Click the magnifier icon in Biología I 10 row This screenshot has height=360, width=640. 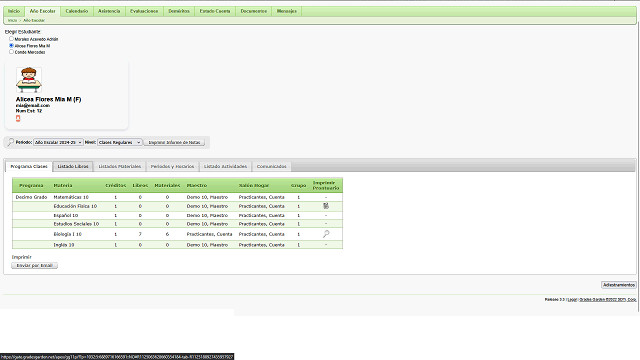[326, 234]
